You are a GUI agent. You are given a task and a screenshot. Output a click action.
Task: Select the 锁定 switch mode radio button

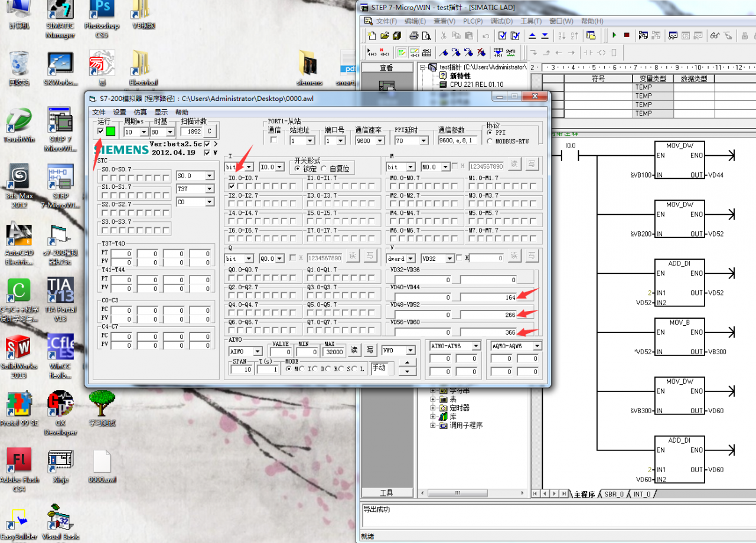297,169
